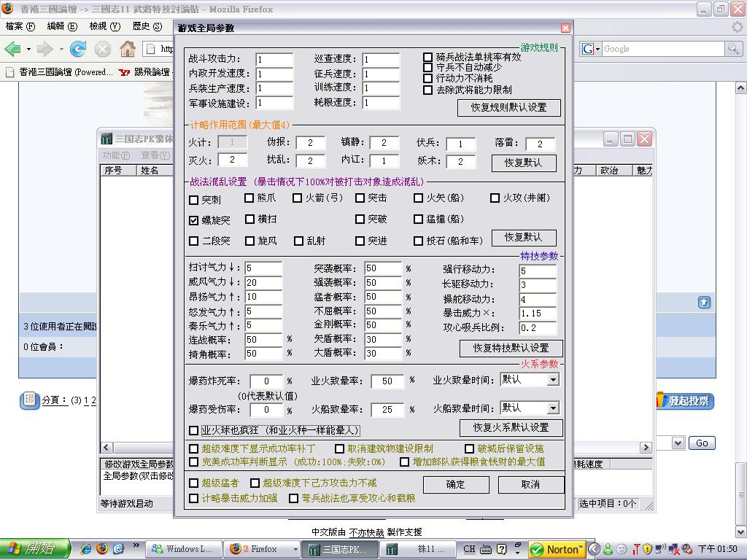
Task: Click 恢复火系默认设置 button
Action: click(x=511, y=427)
